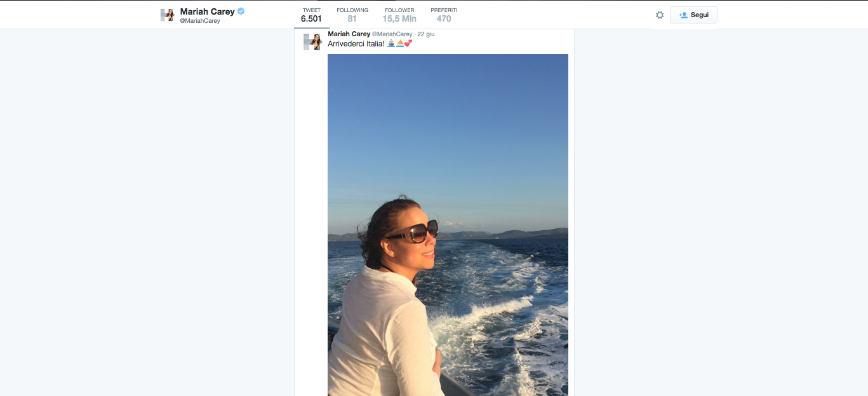Click the 22 giu timestamp link

click(x=427, y=34)
